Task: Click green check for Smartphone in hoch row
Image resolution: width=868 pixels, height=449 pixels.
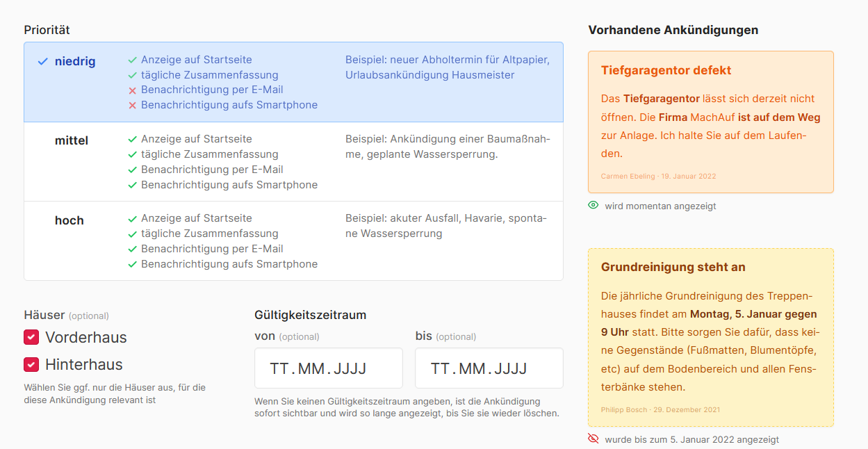Action: [132, 265]
